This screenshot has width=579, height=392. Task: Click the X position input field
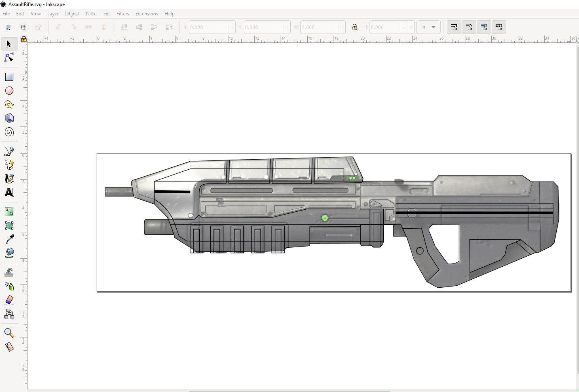click(x=205, y=27)
